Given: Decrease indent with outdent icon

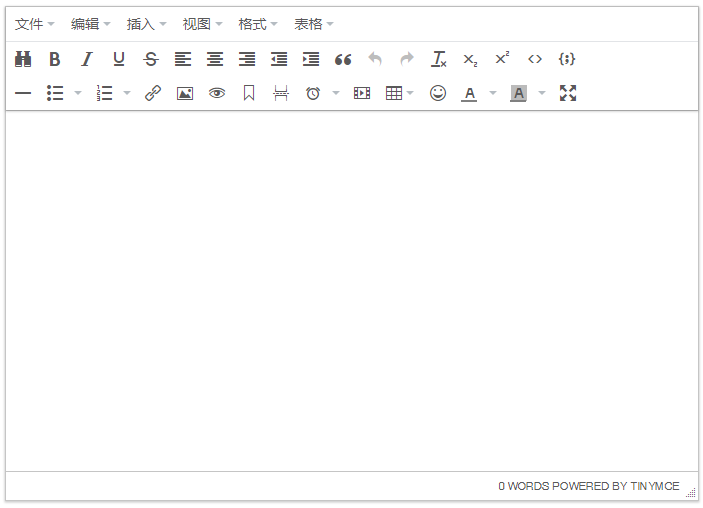Looking at the screenshot, I should tap(279, 59).
